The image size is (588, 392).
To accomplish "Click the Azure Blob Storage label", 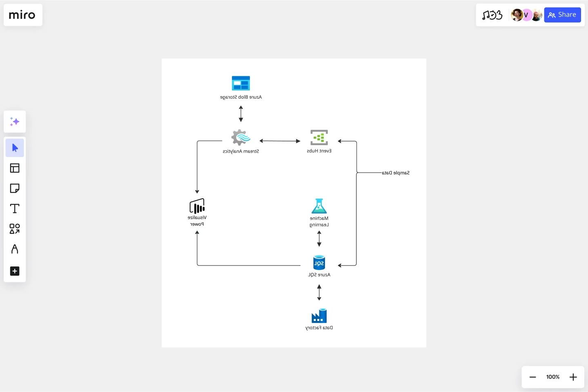I will click(x=241, y=97).
